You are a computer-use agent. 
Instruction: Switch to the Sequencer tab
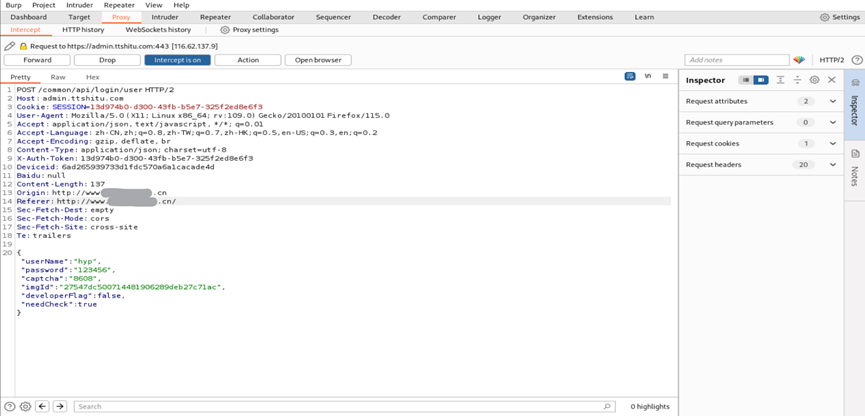click(x=333, y=17)
